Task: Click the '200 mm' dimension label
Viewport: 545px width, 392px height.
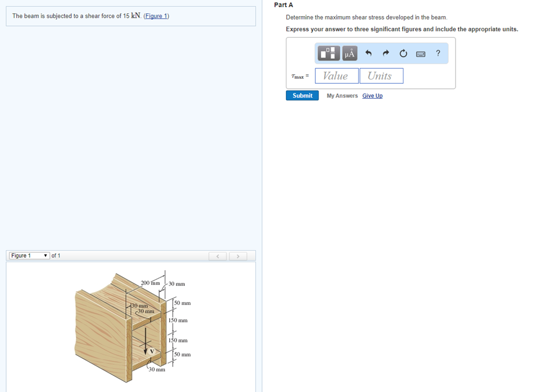Action: pos(150,283)
